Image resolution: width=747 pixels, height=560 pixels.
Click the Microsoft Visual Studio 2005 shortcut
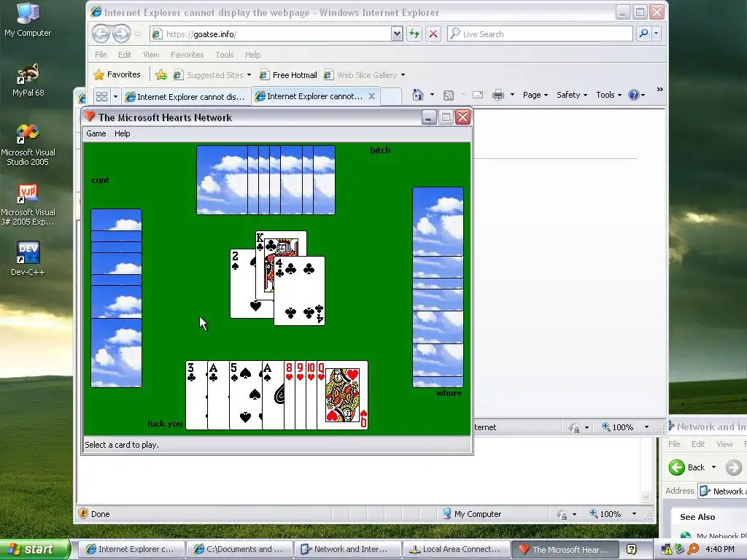(28, 145)
